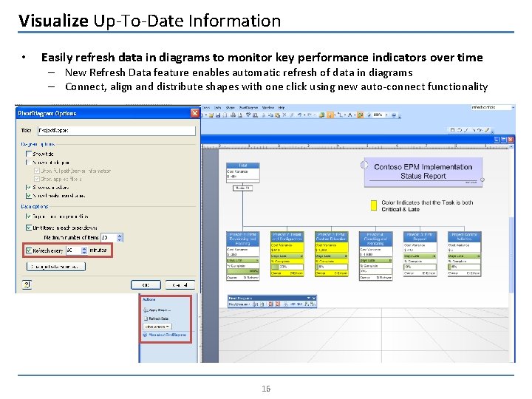Open the Data menu
This screenshot has height=399, width=532.
point(217,108)
